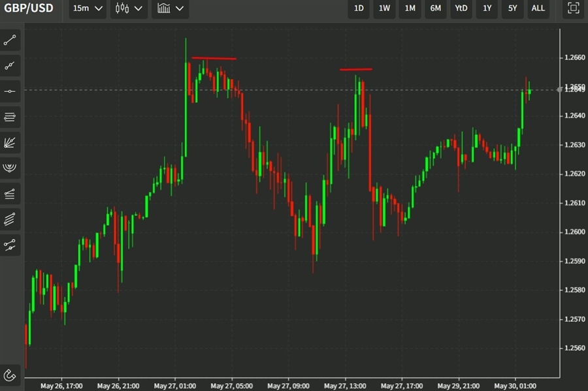Select the extended line through two points tool
This screenshot has height=391, width=588.
[x=10, y=66]
